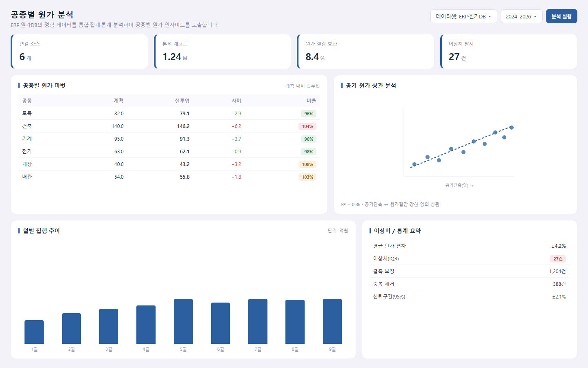
Task: Click the 1월 bar in the monthly chart
Action: 34,332
